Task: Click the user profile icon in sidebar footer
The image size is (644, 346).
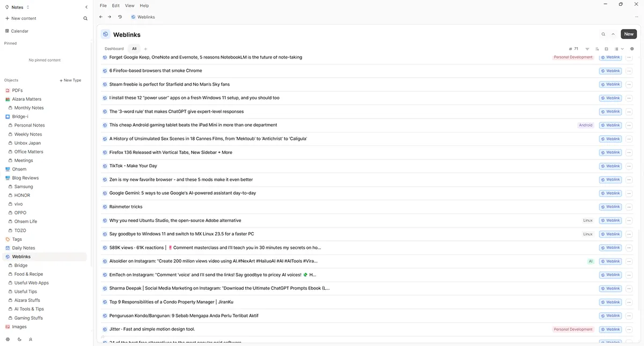Action: 31,339
